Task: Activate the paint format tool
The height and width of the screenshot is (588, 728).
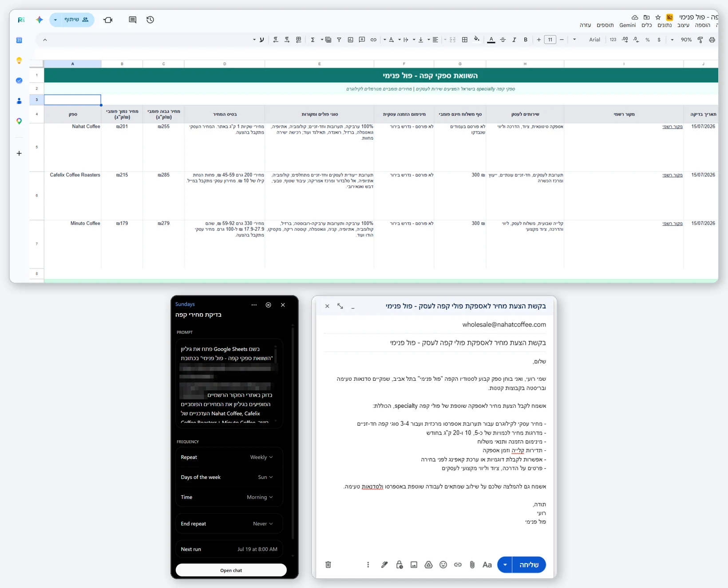Action: (x=700, y=39)
